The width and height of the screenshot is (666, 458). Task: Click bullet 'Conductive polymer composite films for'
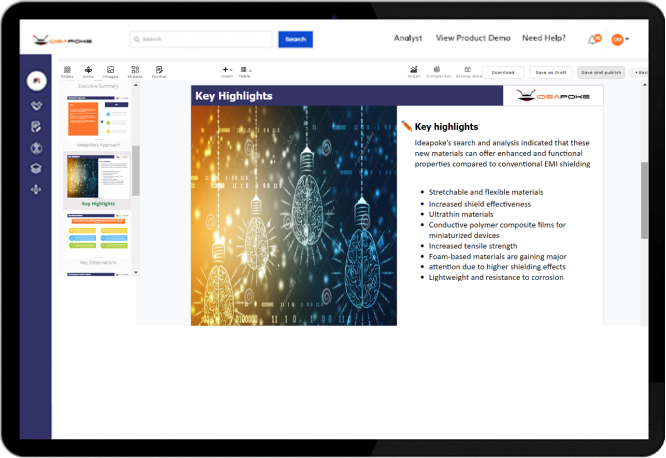(497, 225)
